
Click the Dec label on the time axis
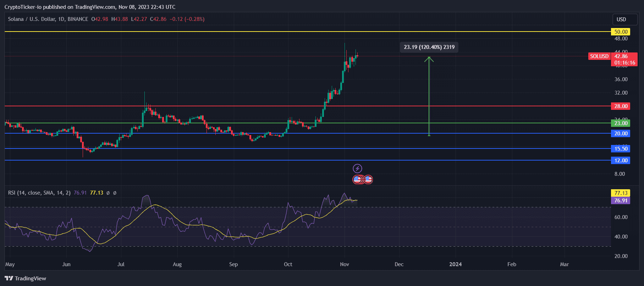(399, 264)
